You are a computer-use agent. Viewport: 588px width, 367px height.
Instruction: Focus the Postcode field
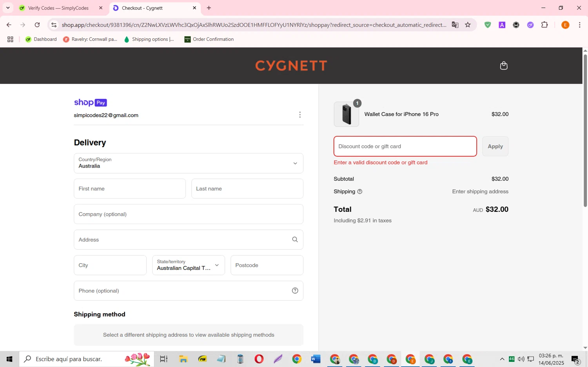(x=267, y=265)
